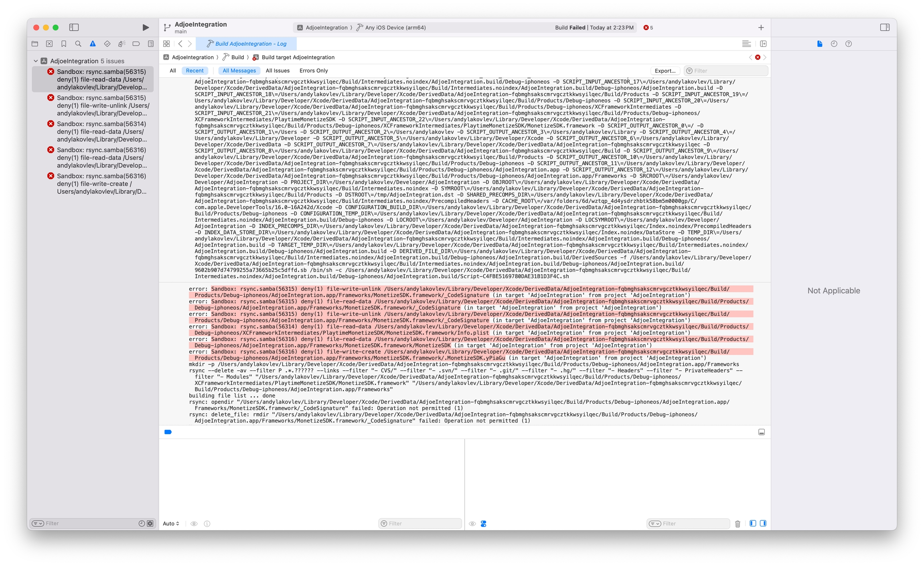The image size is (924, 566).
Task: Click the add editor split icon
Action: tap(763, 44)
